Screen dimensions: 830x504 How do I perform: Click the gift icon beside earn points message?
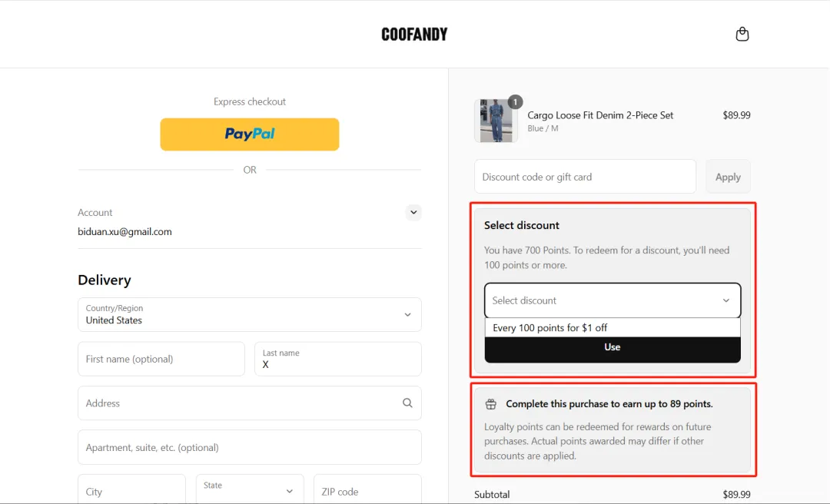tap(490, 404)
